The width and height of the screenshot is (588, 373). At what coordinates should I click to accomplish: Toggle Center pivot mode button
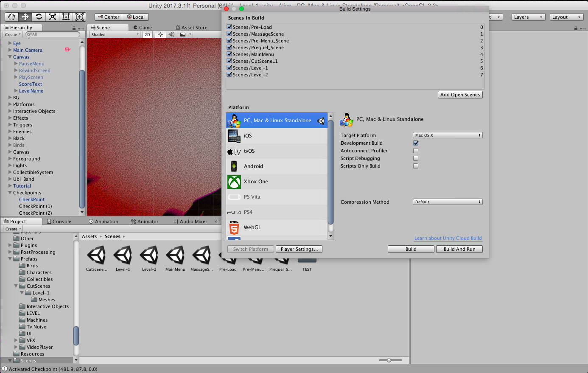108,17
